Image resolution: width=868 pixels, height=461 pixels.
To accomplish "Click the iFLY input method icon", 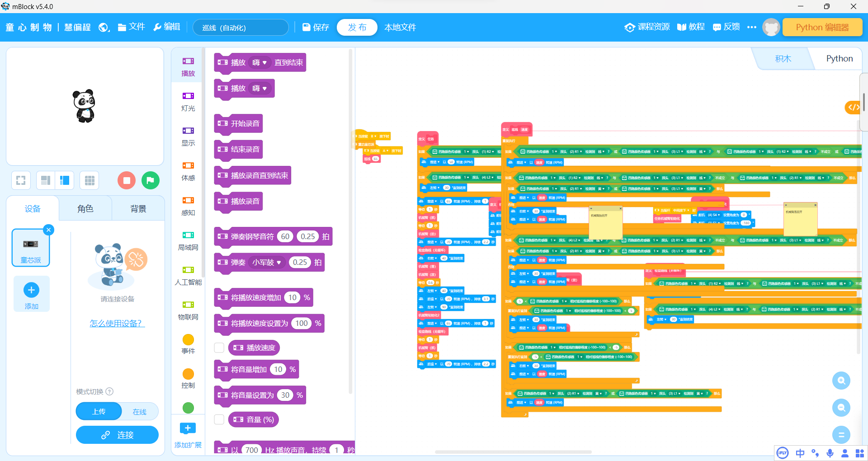I will coord(783,453).
